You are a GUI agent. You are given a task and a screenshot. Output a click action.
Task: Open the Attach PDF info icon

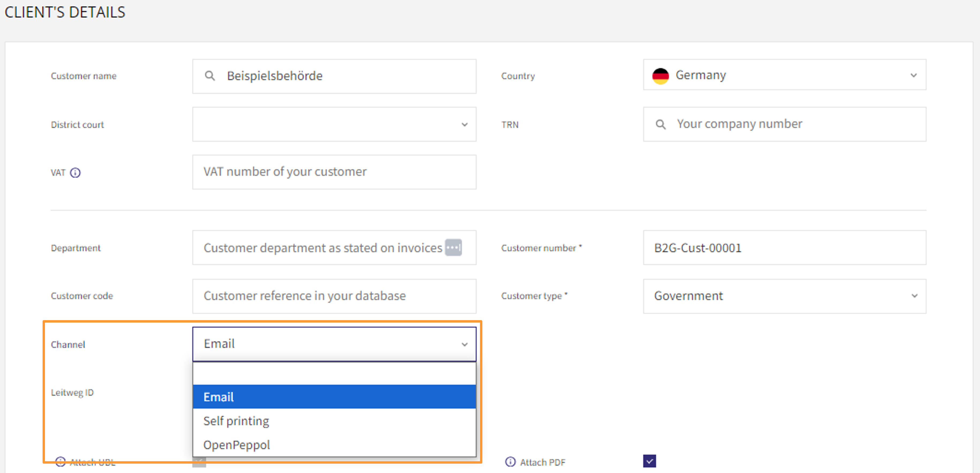(x=510, y=461)
